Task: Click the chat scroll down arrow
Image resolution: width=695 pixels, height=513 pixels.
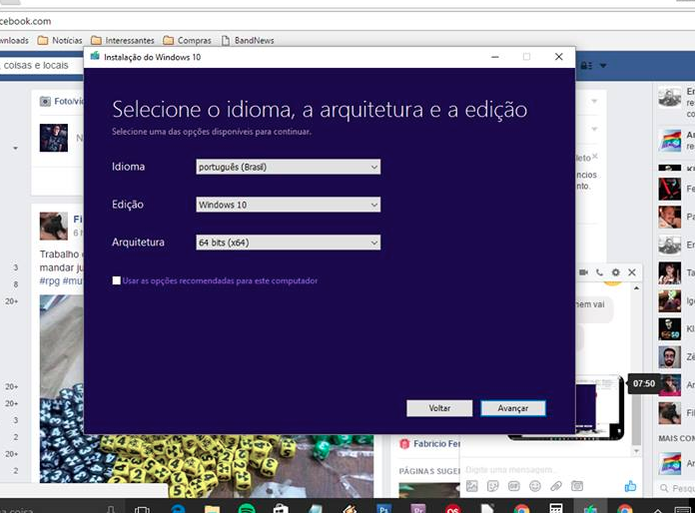Action: point(636,451)
